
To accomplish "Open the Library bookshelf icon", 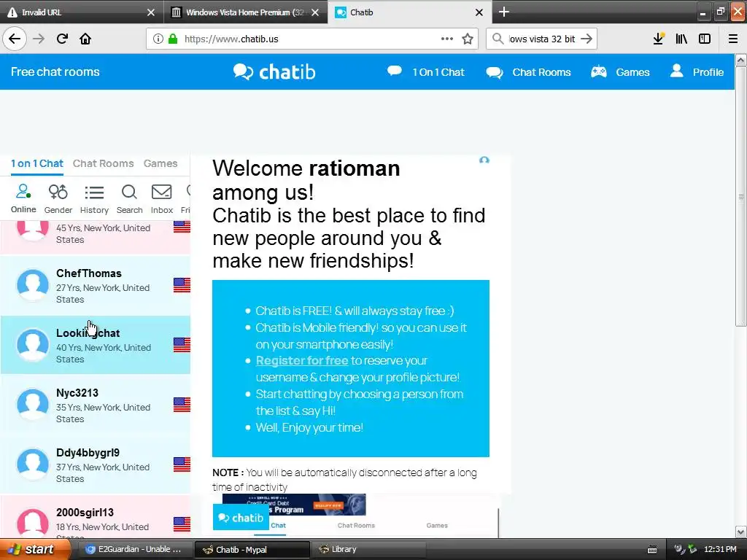I will [x=682, y=39].
